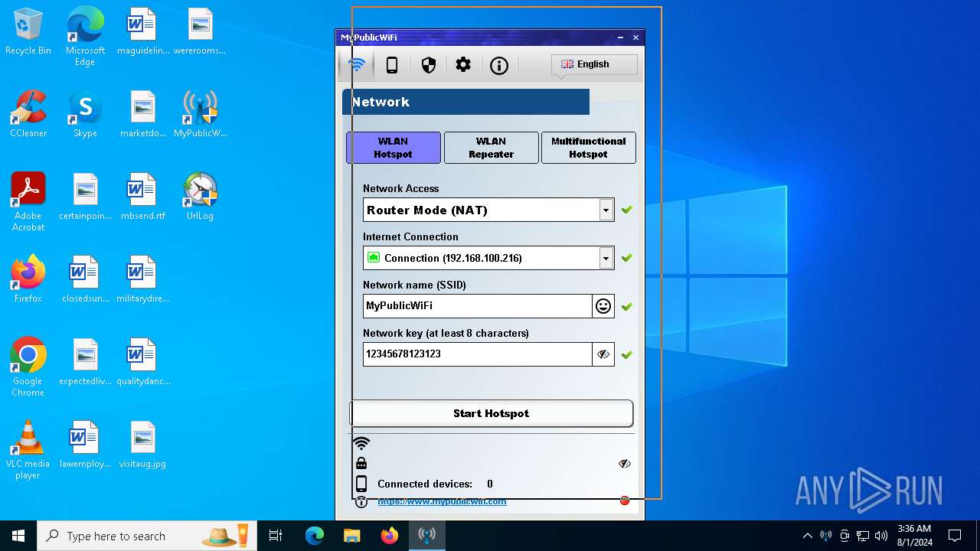Open the mypublicwifi.com website link
The width and height of the screenshot is (980, 551).
[442, 501]
